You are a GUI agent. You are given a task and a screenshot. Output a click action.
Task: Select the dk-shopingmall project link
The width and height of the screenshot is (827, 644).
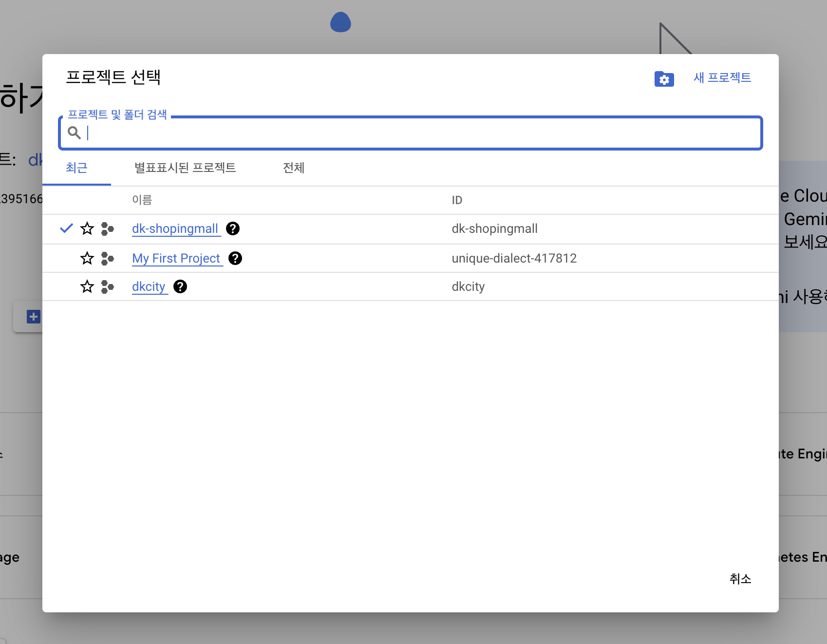click(x=175, y=228)
